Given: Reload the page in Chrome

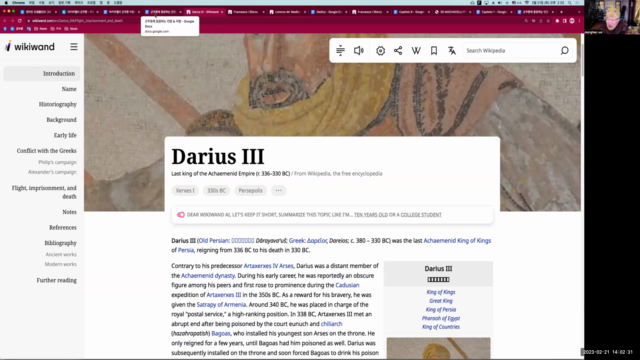Looking at the screenshot, I should pos(20,21).
